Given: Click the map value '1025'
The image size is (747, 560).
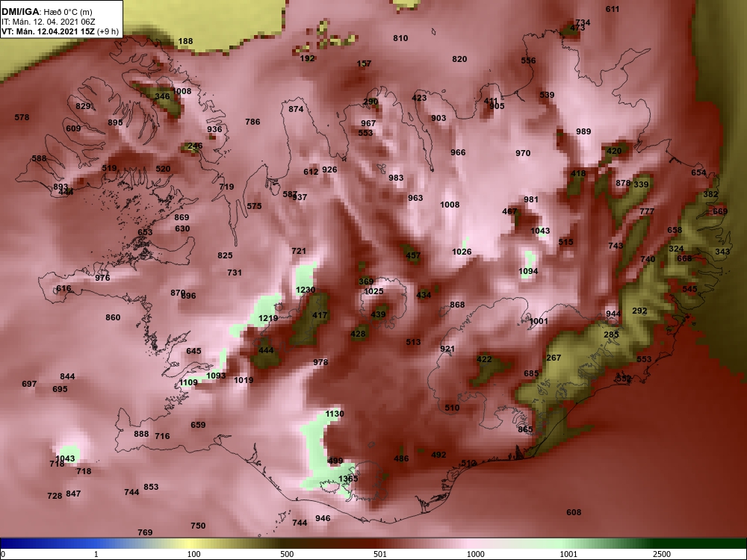Looking at the screenshot, I should pos(373,291).
